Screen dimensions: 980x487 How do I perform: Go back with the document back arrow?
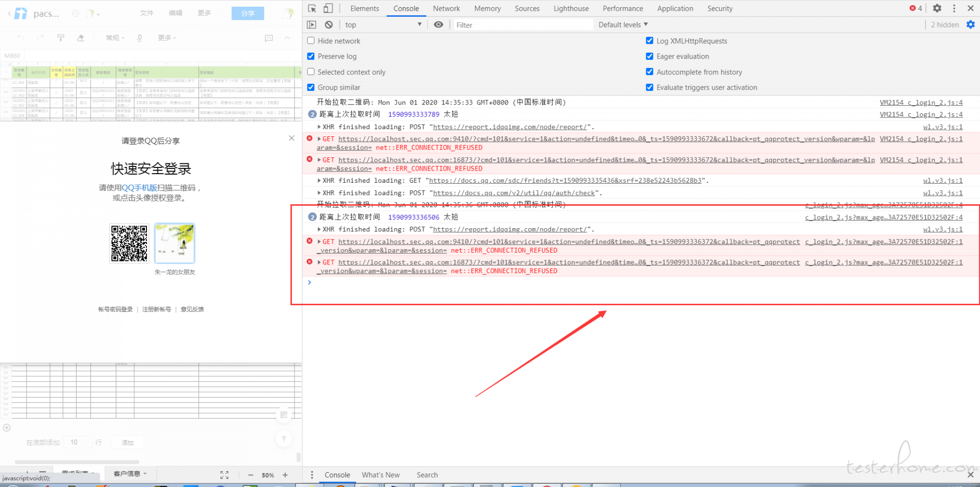click(x=9, y=13)
